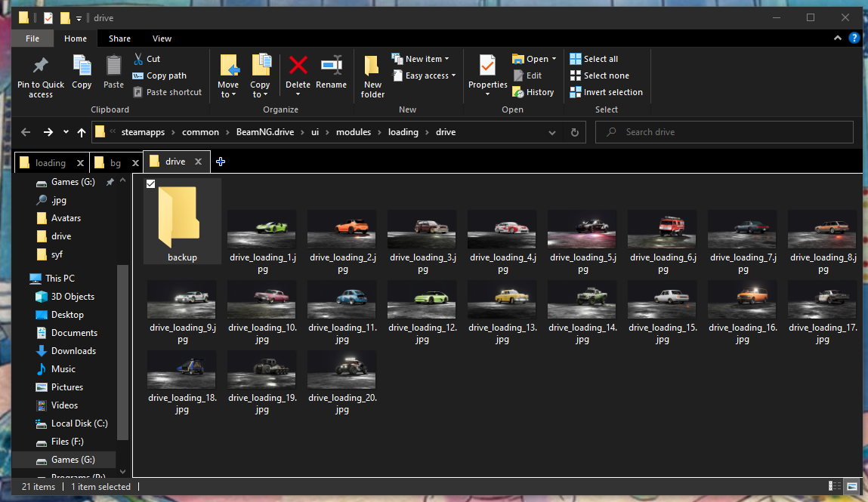Open Properties from the ribbon
Screen dimensions: 868x502
click(487, 66)
